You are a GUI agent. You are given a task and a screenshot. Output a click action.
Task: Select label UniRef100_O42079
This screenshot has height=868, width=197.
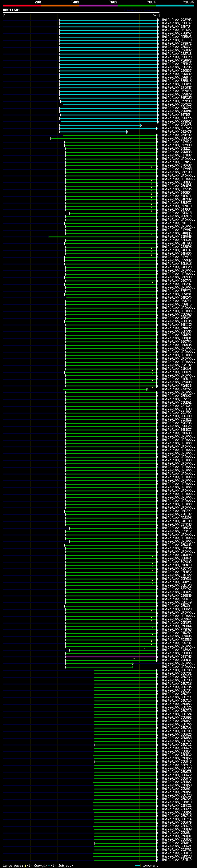point(177,132)
